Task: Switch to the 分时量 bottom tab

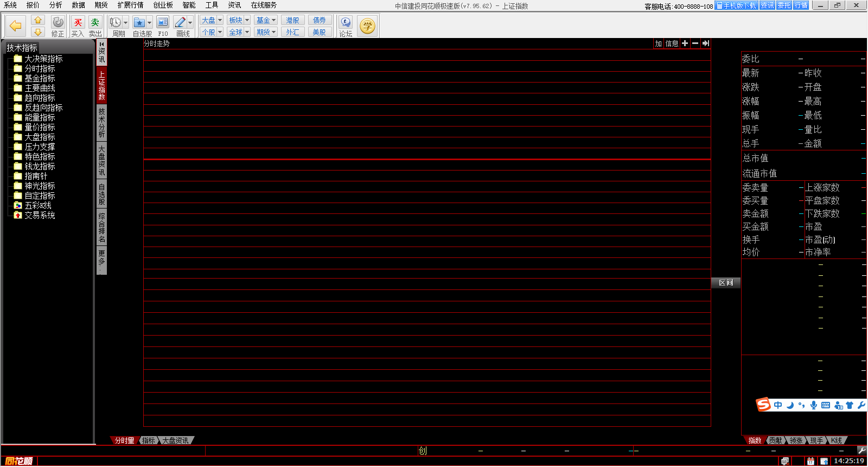Action: pyautogui.click(x=124, y=440)
